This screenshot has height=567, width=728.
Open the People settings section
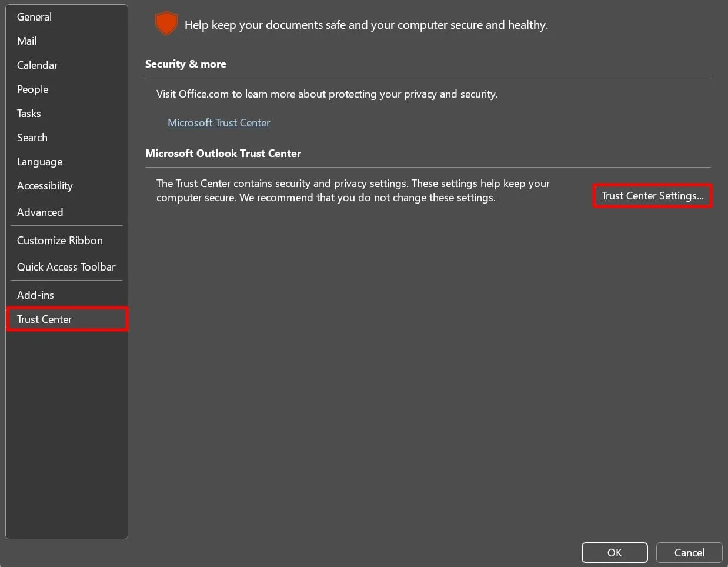(x=32, y=89)
